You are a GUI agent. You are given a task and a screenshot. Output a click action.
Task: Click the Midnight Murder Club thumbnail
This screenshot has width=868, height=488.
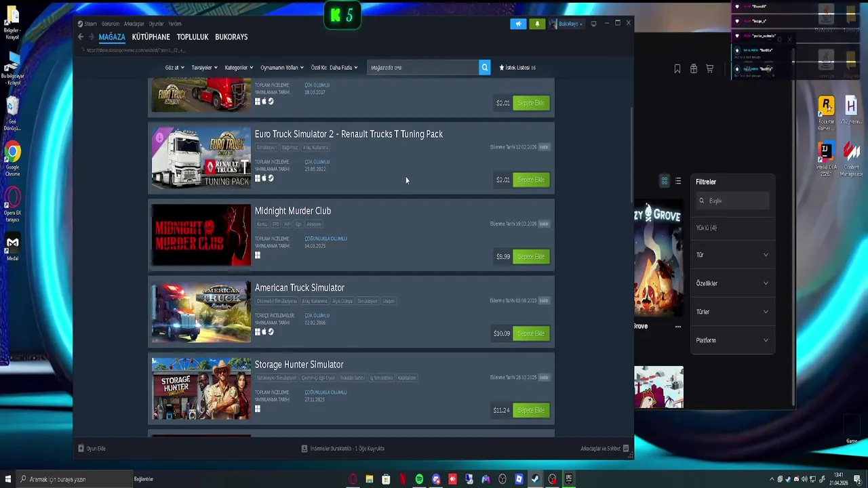tap(201, 235)
